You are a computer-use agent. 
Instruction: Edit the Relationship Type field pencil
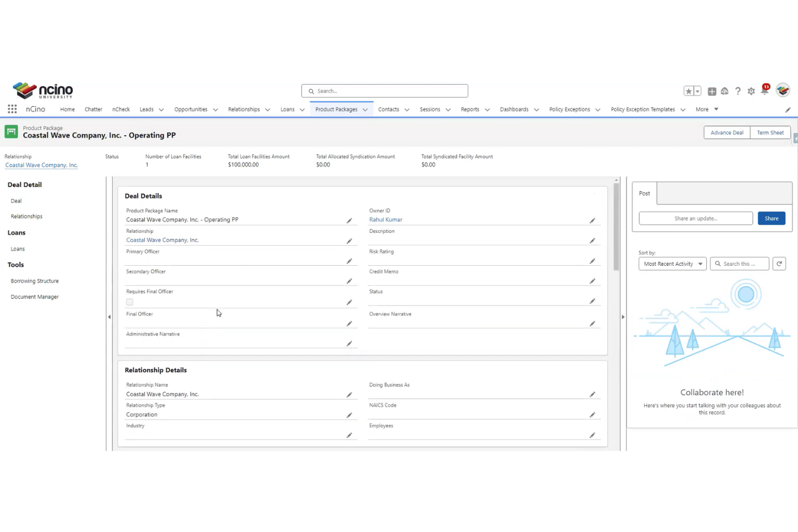349,415
